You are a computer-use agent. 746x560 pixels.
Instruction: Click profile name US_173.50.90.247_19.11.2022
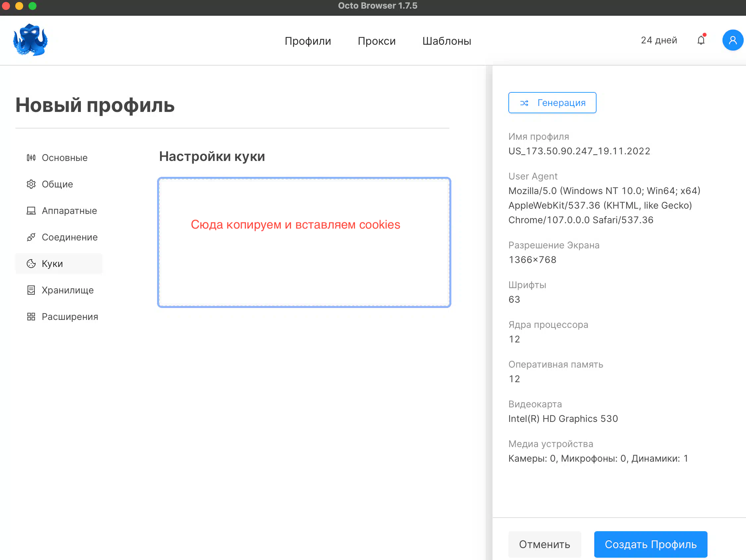pyautogui.click(x=579, y=151)
